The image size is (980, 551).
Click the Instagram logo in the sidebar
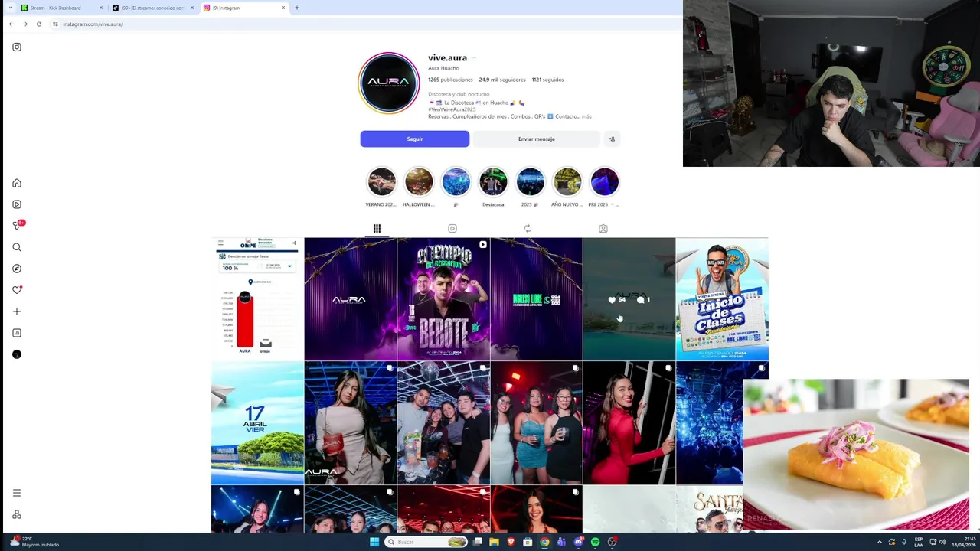[17, 47]
